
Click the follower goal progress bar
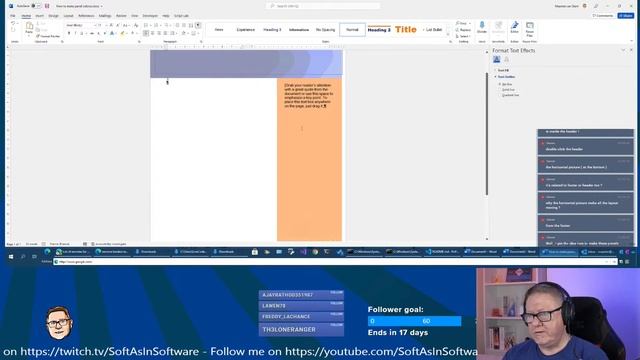[414, 321]
